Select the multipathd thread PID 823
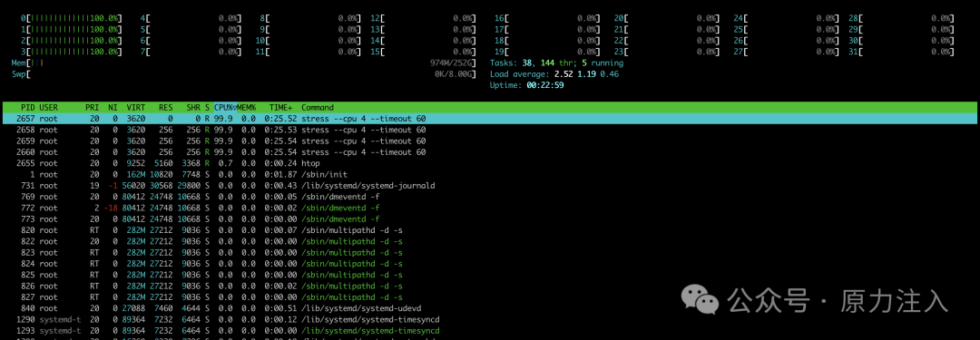 point(489,253)
